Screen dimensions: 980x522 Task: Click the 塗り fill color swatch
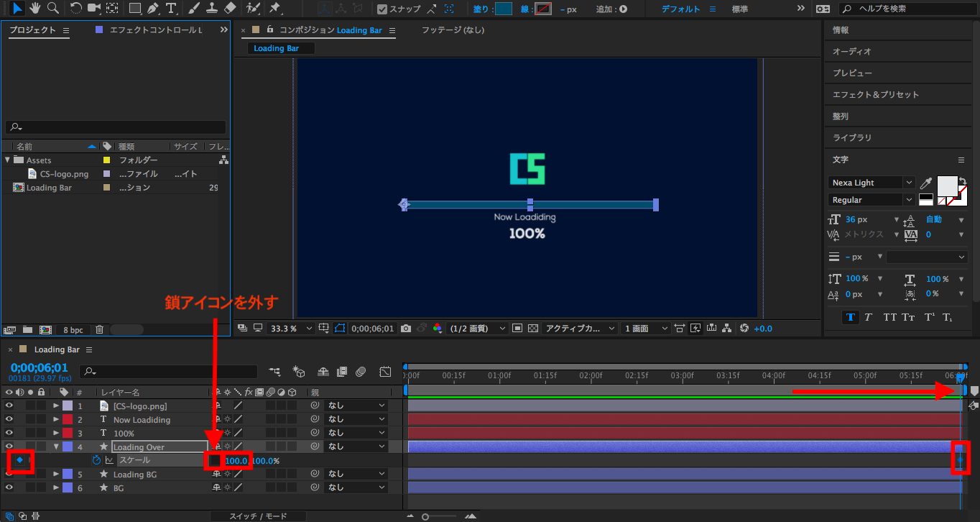pos(503,9)
